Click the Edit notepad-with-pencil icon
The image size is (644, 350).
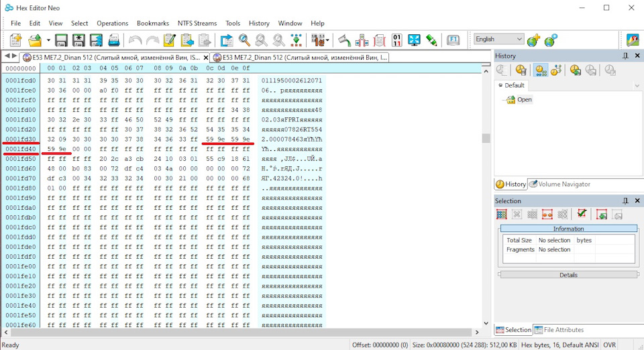click(x=170, y=40)
